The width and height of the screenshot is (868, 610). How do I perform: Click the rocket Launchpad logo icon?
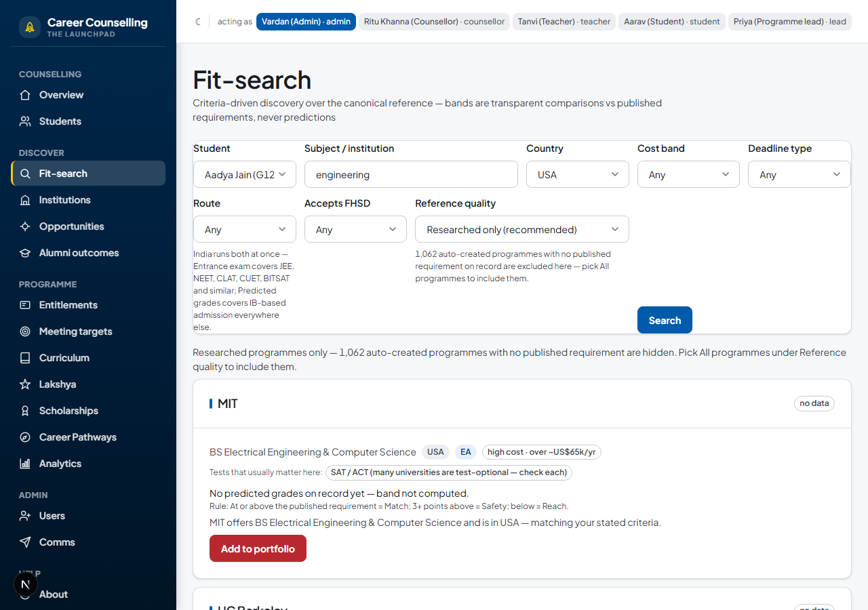point(30,27)
